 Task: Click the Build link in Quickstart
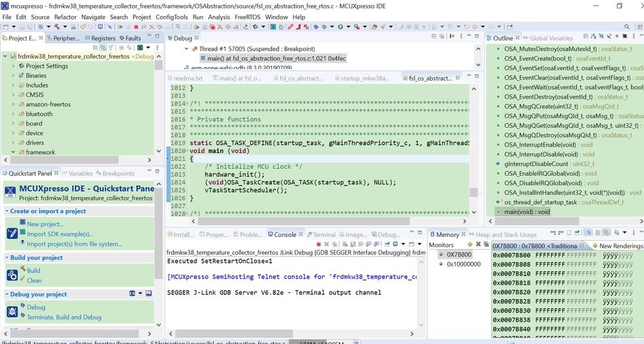pyautogui.click(x=34, y=270)
